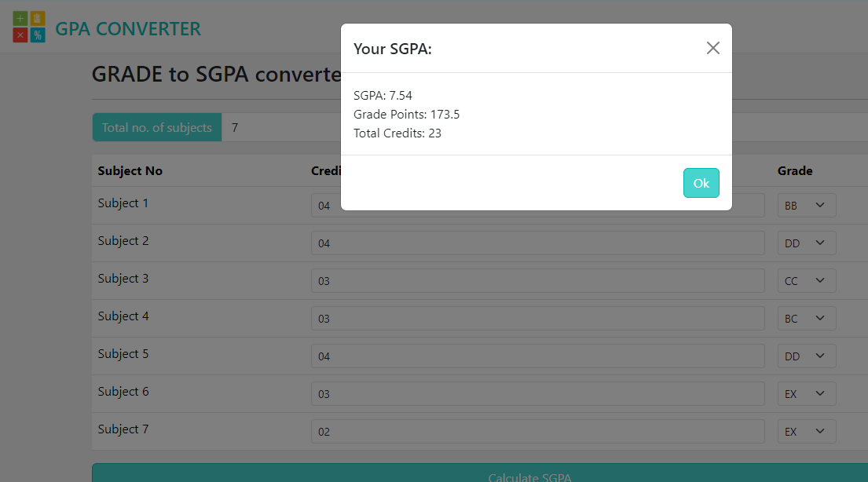Screen dimensions: 868x482
Task: Change the EX grade for Subject 6
Action: (807, 393)
